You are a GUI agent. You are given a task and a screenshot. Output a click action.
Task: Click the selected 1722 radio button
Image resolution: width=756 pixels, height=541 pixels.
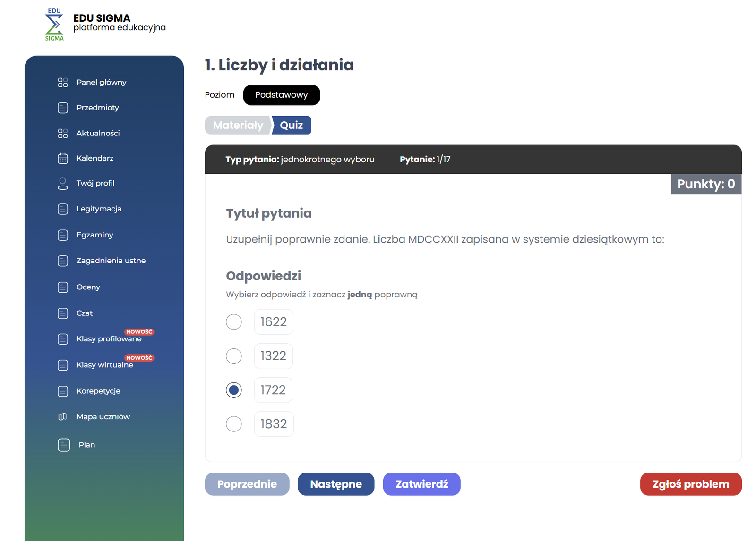pyautogui.click(x=234, y=390)
